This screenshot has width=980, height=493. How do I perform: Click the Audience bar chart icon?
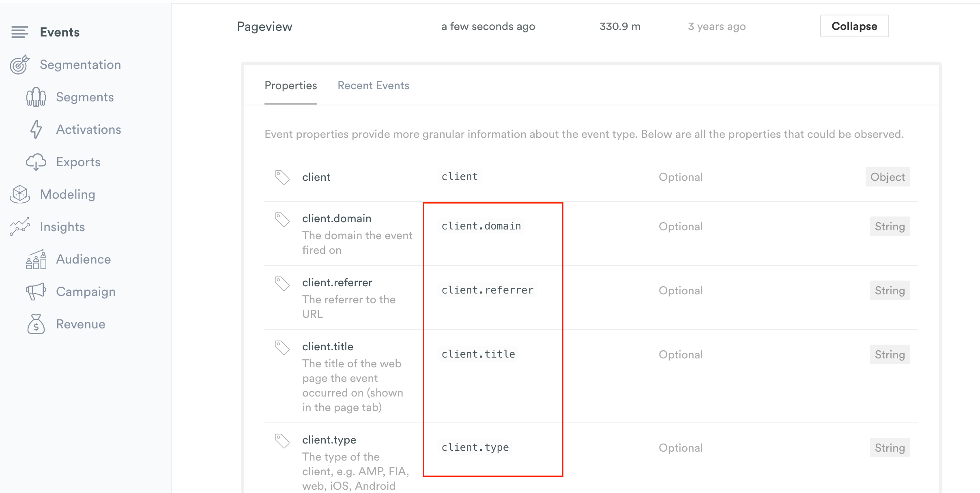(36, 259)
